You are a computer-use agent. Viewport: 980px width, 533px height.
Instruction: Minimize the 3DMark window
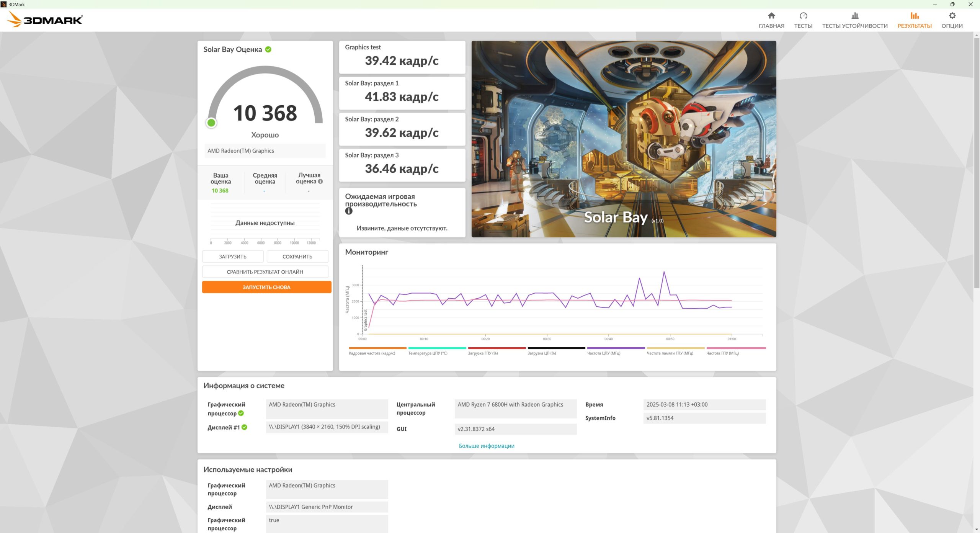935,4
